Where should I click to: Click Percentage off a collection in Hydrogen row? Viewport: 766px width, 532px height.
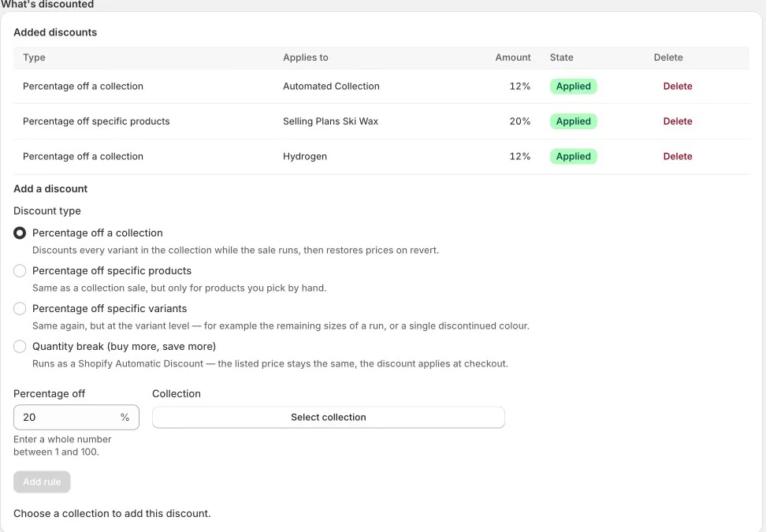[83, 156]
